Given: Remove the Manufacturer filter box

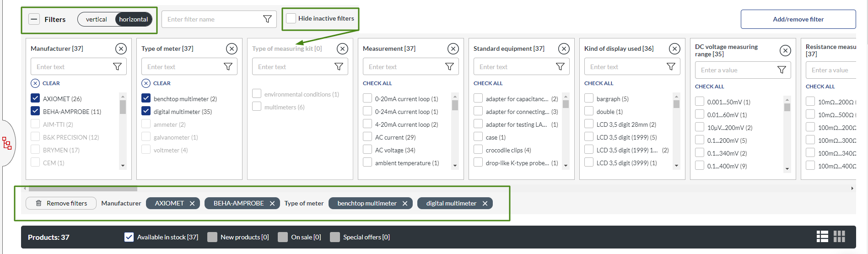Looking at the screenshot, I should [121, 49].
